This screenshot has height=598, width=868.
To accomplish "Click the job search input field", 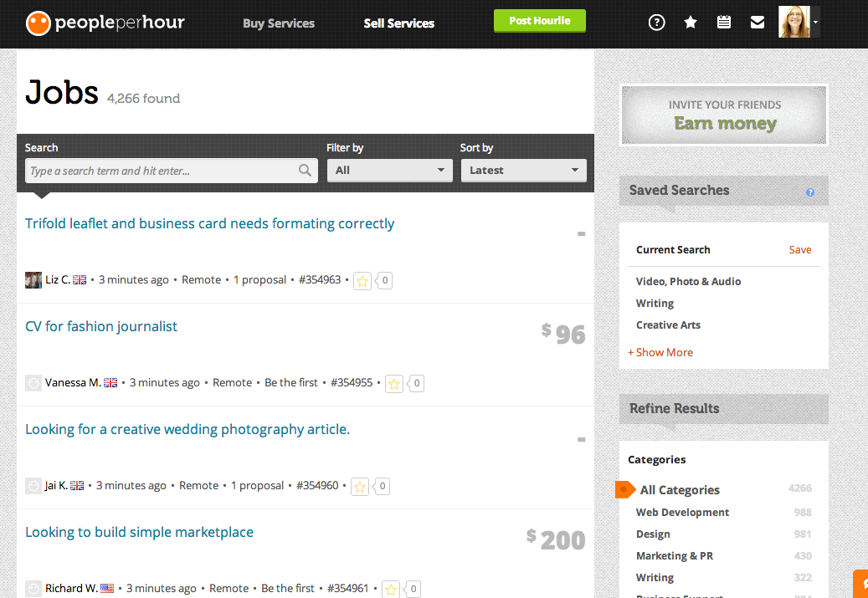I will click(172, 171).
